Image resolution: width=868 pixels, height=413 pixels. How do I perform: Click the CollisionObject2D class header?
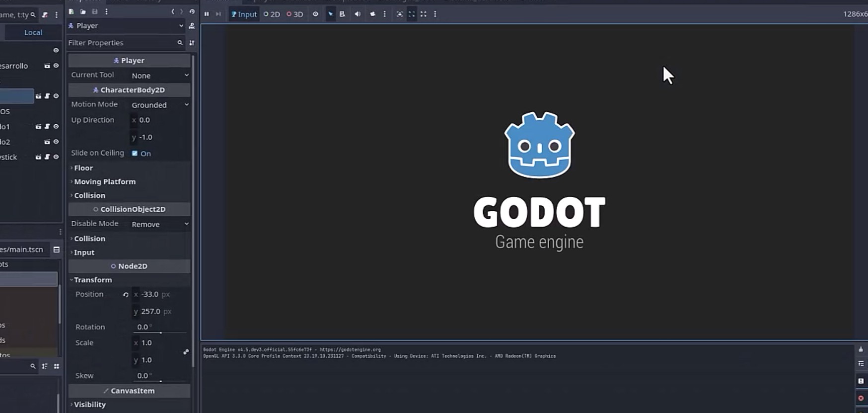129,209
